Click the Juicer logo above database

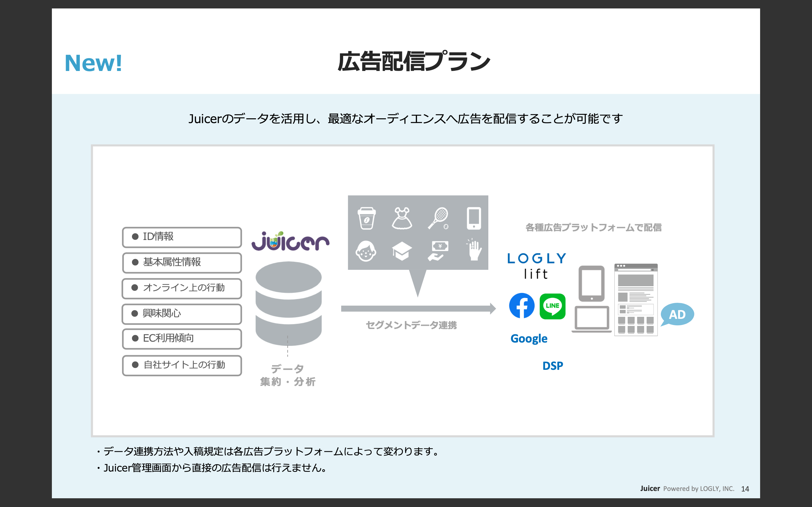pyautogui.click(x=290, y=241)
